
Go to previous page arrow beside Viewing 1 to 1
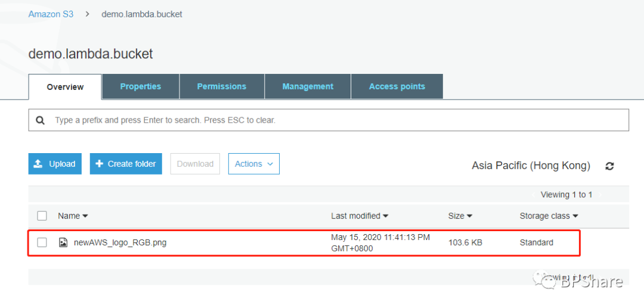coord(534,195)
